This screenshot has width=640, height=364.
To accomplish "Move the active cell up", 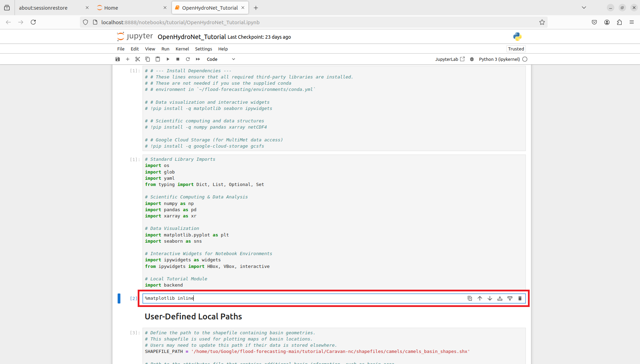I will [480, 298].
